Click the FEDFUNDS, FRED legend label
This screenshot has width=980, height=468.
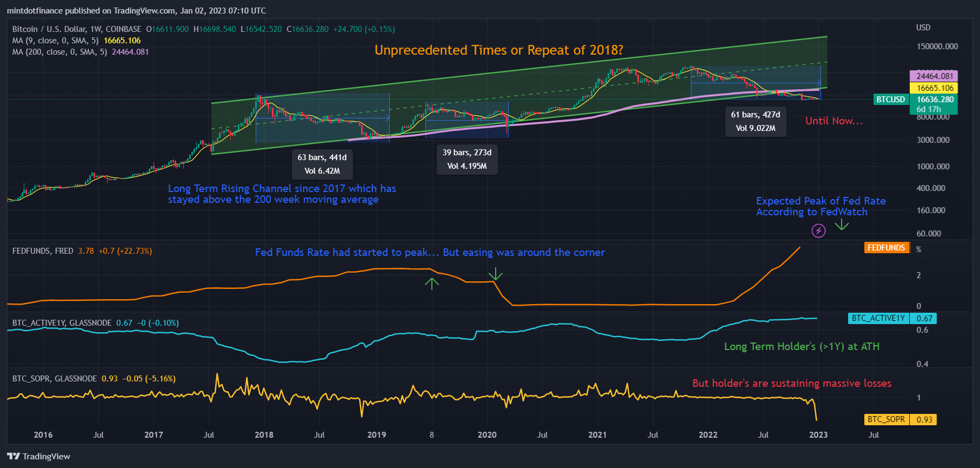(43, 251)
